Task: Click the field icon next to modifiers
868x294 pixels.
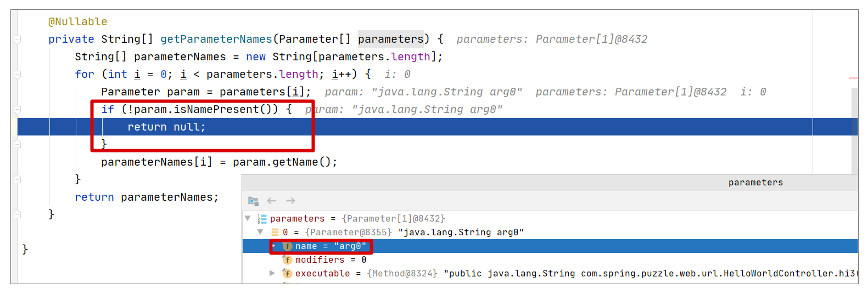Action: [x=287, y=260]
